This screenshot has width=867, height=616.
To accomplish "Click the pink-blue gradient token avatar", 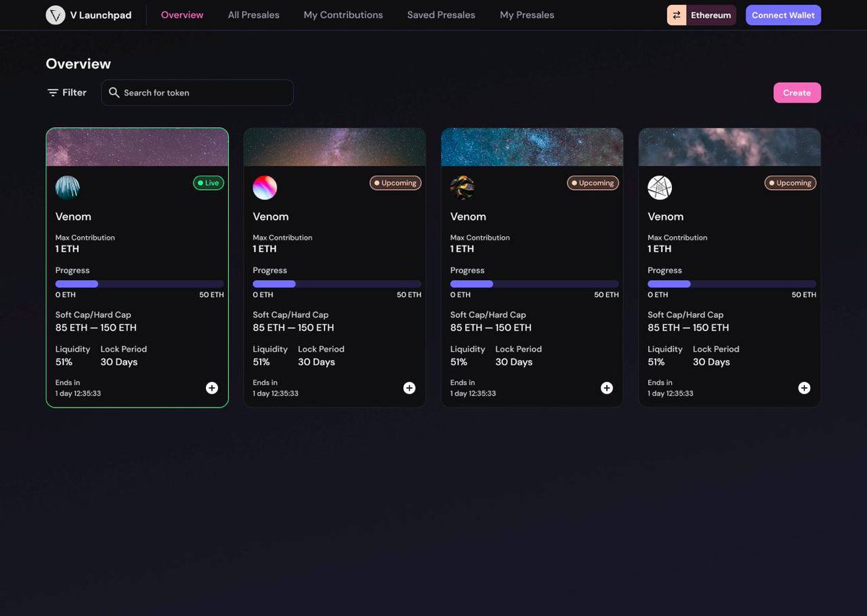I will click(x=265, y=188).
